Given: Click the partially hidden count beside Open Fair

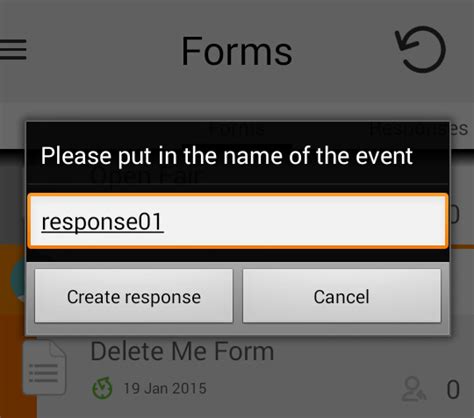Looking at the screenshot, I should tap(455, 215).
